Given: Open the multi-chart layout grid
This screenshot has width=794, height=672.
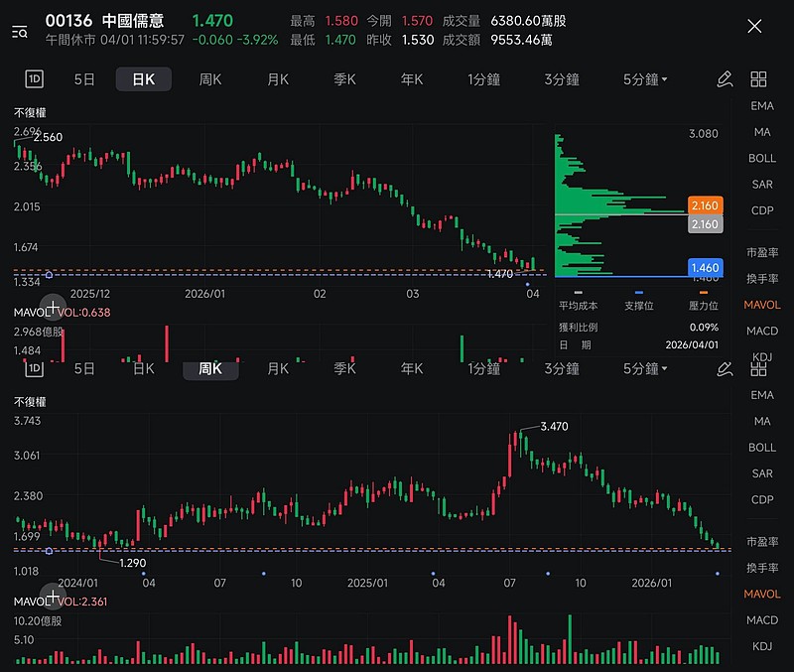Looking at the screenshot, I should pyautogui.click(x=757, y=78).
